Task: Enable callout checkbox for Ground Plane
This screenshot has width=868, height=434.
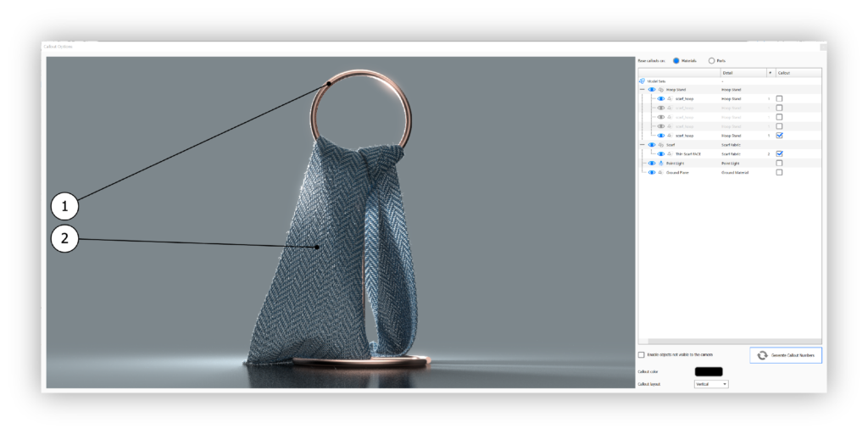Action: (779, 172)
